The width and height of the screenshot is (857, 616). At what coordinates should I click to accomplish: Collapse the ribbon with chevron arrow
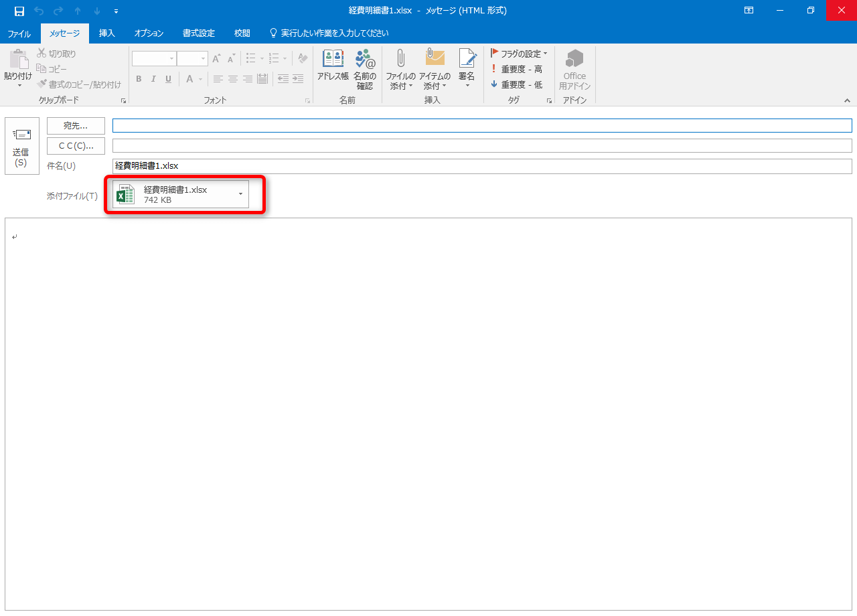coord(847,100)
